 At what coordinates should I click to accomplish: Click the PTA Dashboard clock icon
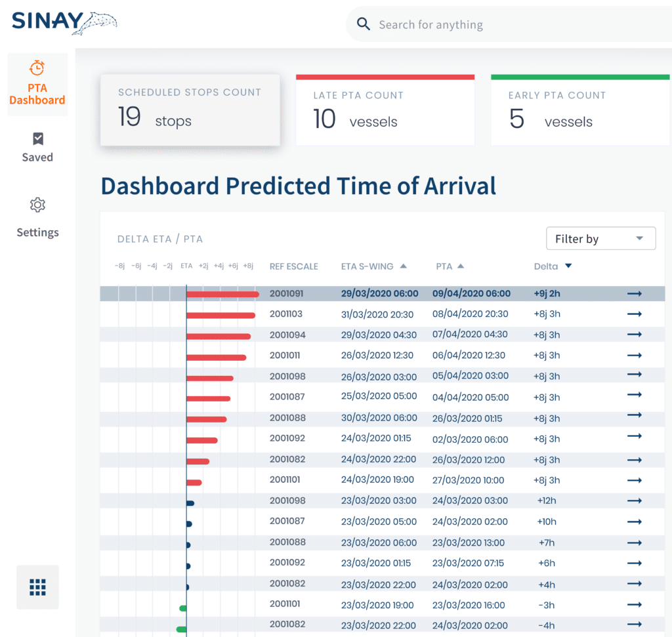tap(37, 68)
